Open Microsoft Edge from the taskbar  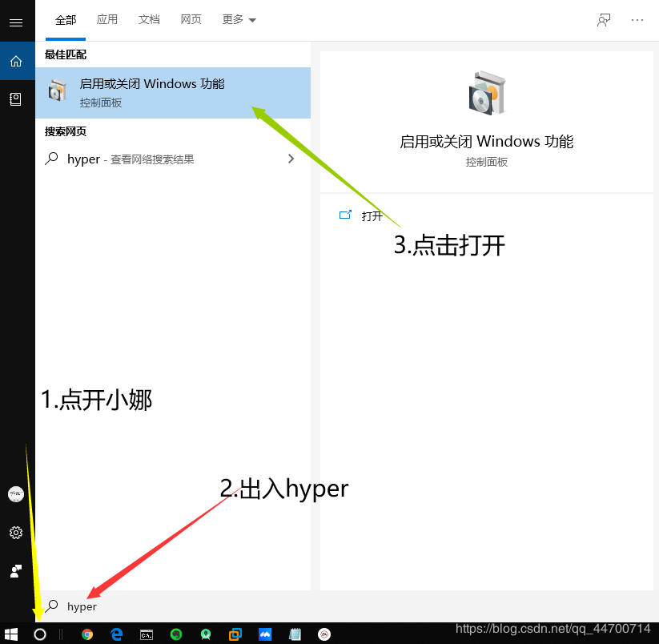pyautogui.click(x=116, y=634)
